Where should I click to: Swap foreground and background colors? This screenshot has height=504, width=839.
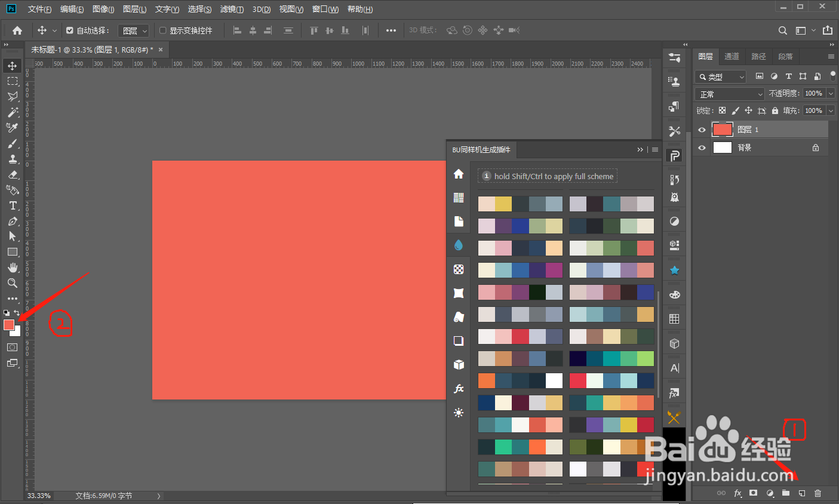tap(17, 312)
